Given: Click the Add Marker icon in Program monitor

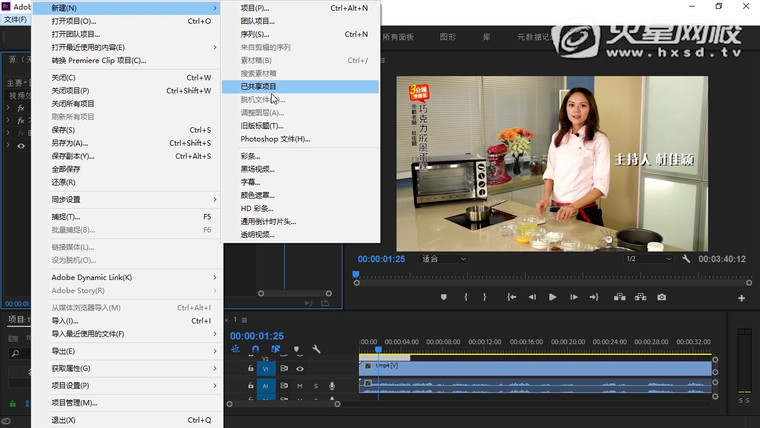Looking at the screenshot, I should pyautogui.click(x=442, y=297).
